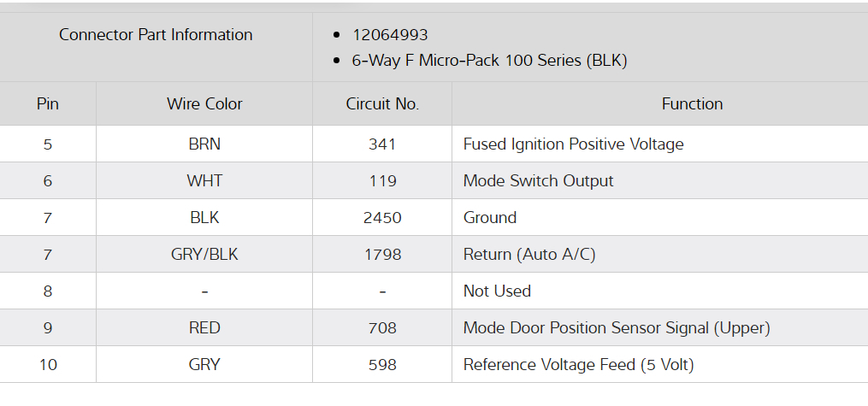Select part number 12064993
Image resolution: width=868 pixels, height=406 pixels.
(390, 35)
